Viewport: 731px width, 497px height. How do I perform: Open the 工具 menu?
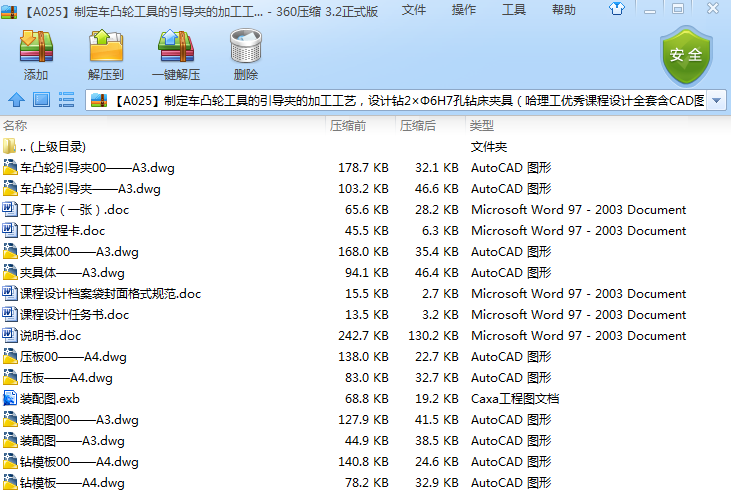514,10
